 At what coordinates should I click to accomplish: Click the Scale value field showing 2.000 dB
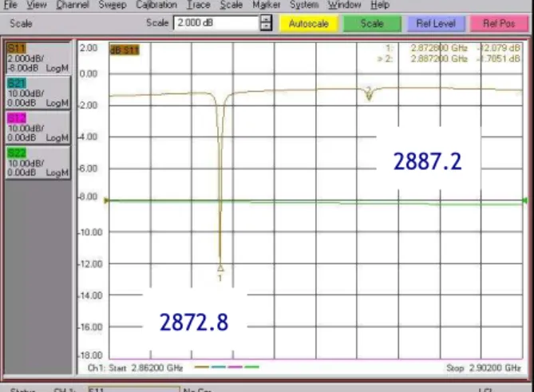point(216,23)
